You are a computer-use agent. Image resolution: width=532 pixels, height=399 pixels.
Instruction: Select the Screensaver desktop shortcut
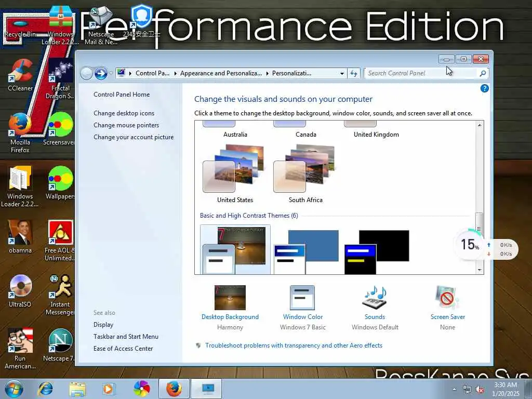[x=60, y=129]
